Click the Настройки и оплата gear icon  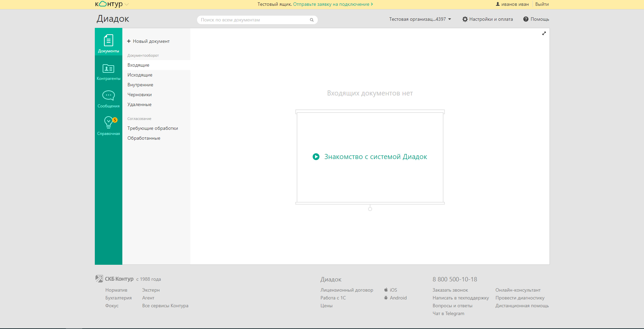click(x=465, y=19)
